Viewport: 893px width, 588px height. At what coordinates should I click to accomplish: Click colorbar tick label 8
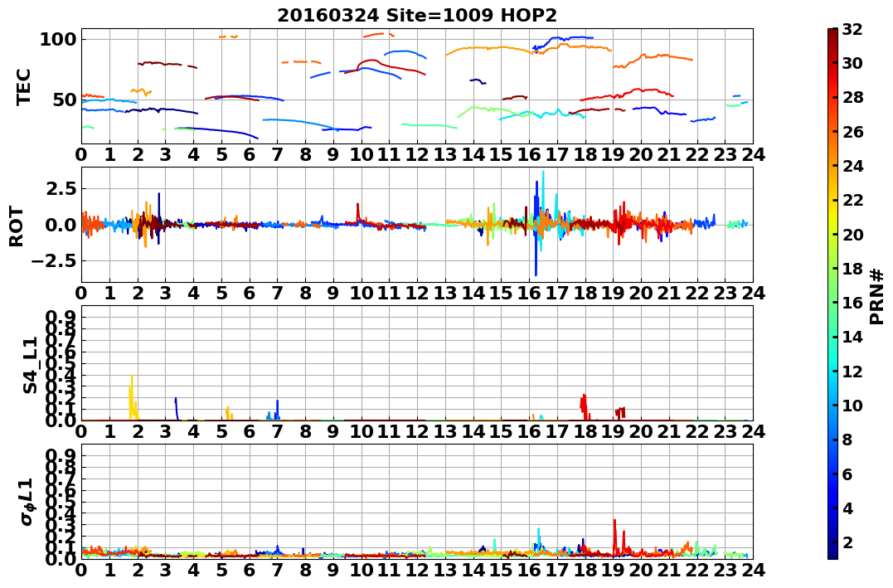pos(847,440)
